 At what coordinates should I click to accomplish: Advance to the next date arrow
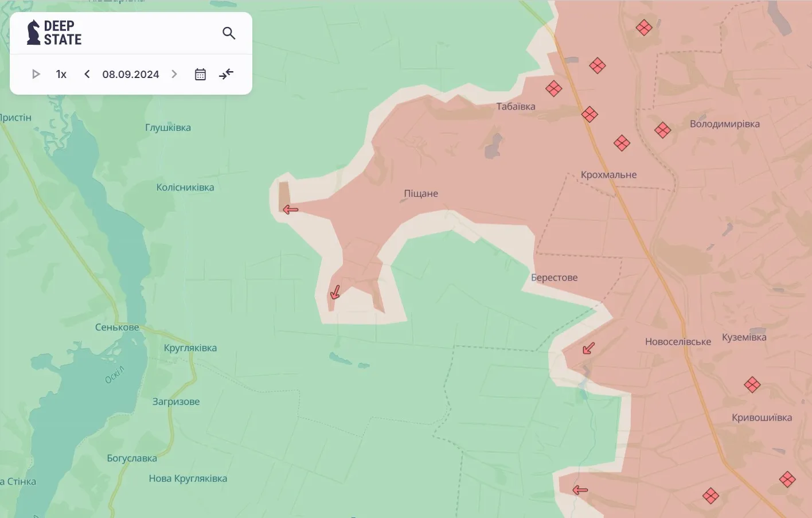[x=174, y=74]
